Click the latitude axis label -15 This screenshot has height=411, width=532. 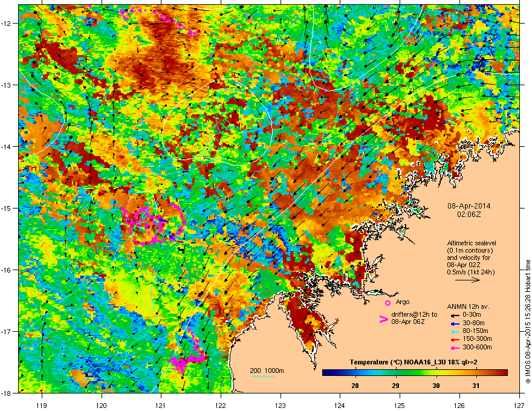tap(7, 208)
